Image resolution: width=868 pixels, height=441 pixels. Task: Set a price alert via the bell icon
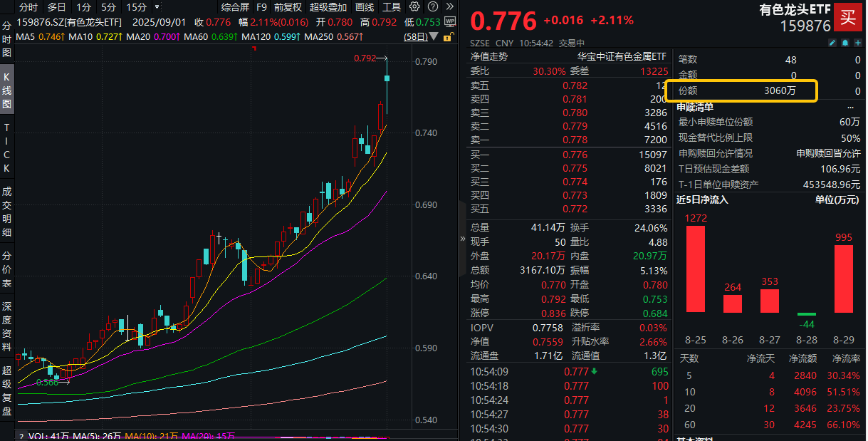(x=845, y=43)
